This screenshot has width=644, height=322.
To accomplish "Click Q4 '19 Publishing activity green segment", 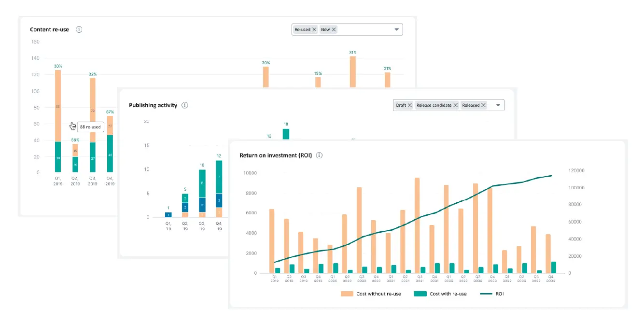I will (x=219, y=177).
